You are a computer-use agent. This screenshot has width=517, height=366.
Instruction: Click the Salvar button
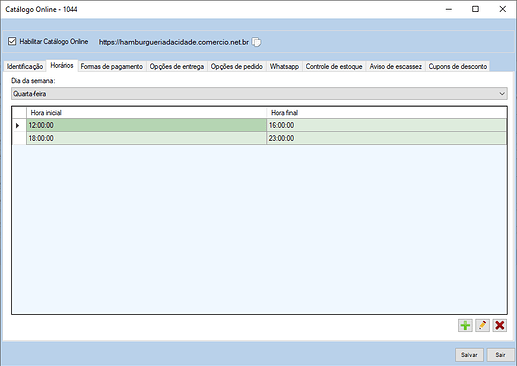tap(469, 355)
